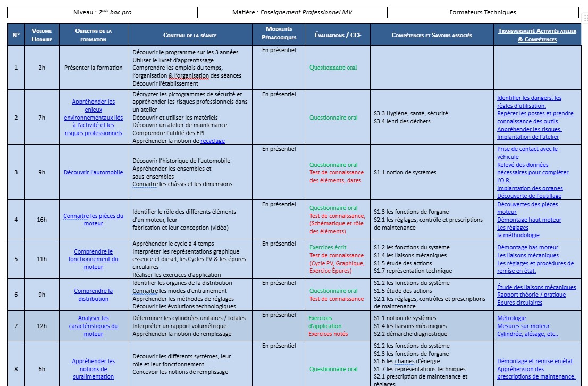The width and height of the screenshot is (588, 386).
Task: Open the 'Découvrir l'automobile' link
Action: click(x=93, y=172)
